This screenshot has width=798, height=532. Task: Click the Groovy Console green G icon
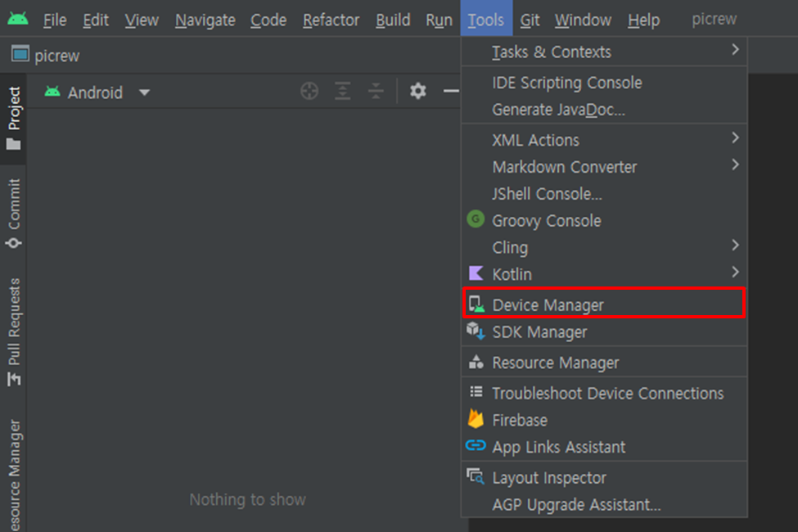click(x=476, y=219)
